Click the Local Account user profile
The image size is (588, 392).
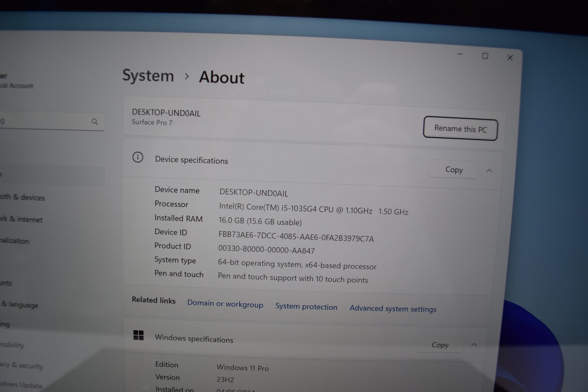click(x=17, y=81)
